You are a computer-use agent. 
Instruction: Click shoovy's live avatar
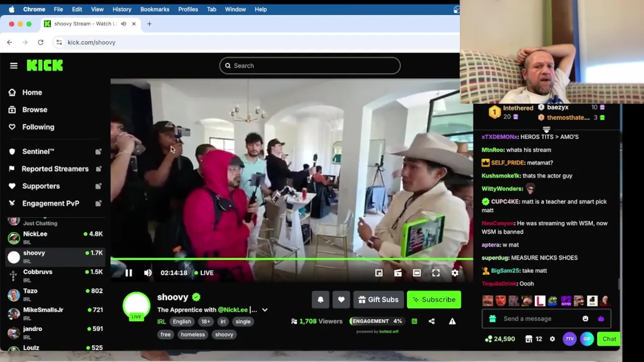click(x=136, y=306)
